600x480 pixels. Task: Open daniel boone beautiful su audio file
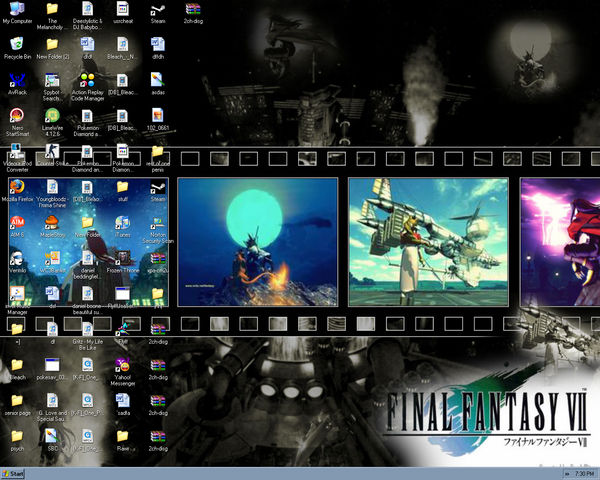(88, 300)
